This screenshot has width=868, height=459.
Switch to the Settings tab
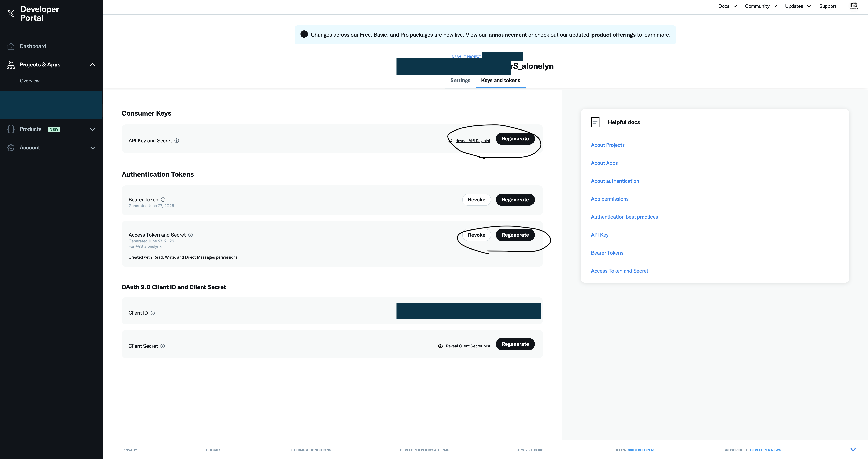click(x=460, y=81)
